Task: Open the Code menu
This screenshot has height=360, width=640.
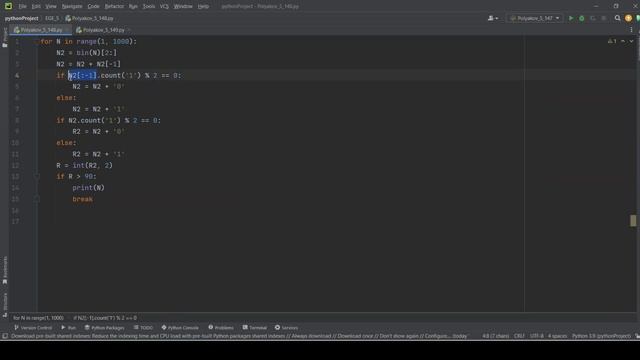Action: point(93,6)
